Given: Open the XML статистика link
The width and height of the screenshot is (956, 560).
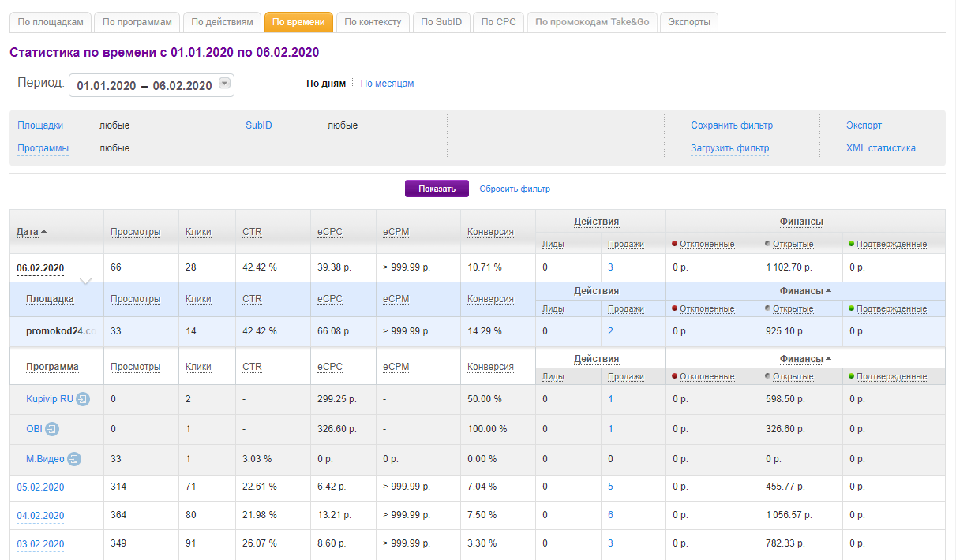Looking at the screenshot, I should [x=880, y=148].
